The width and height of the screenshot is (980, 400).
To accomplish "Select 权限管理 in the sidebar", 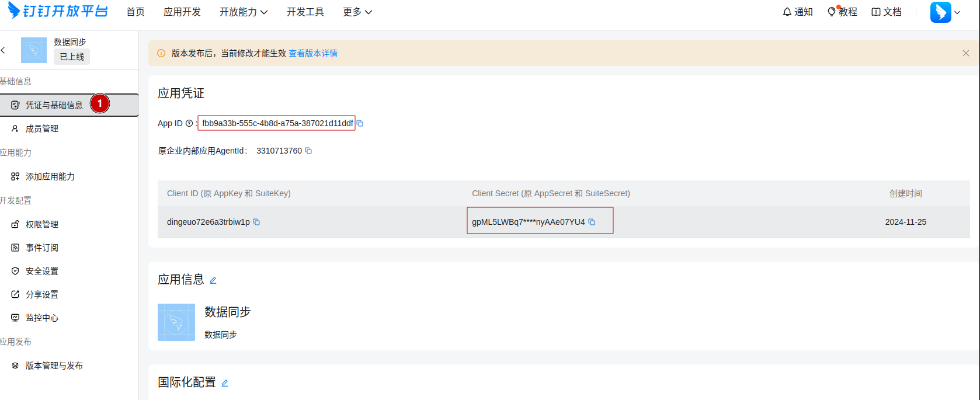I will (42, 224).
